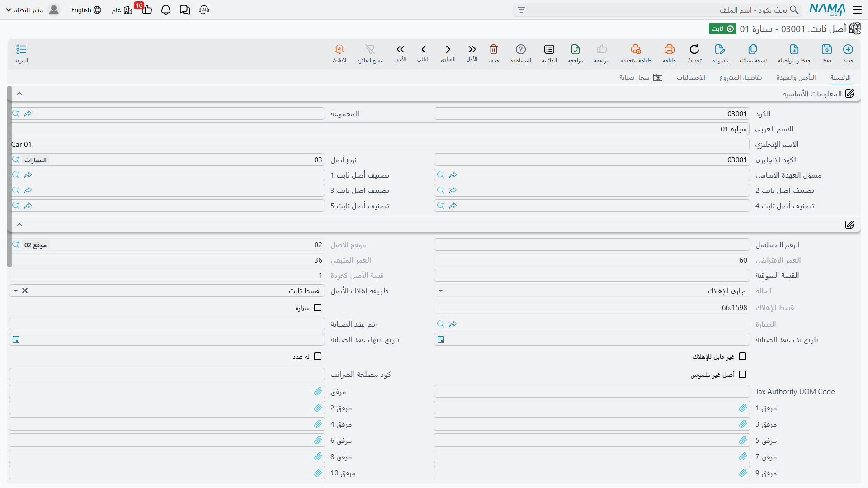Click نسخة مماثلة duplicate copy icon

pyautogui.click(x=753, y=49)
